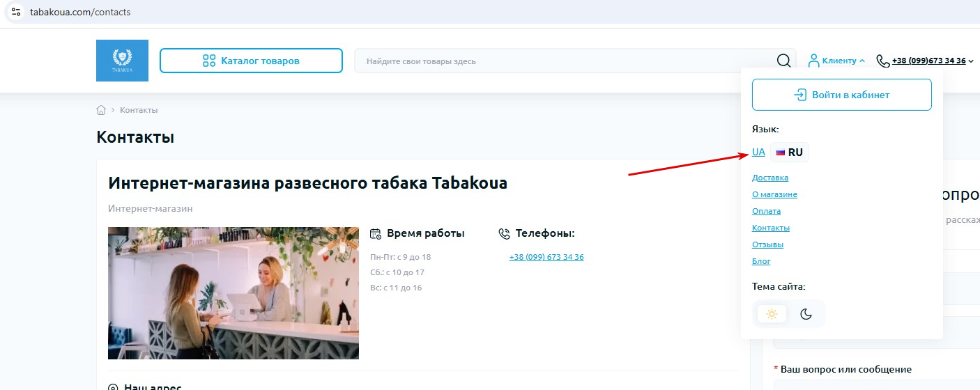Click the Контакты page heading
980x390 pixels.
135,137
